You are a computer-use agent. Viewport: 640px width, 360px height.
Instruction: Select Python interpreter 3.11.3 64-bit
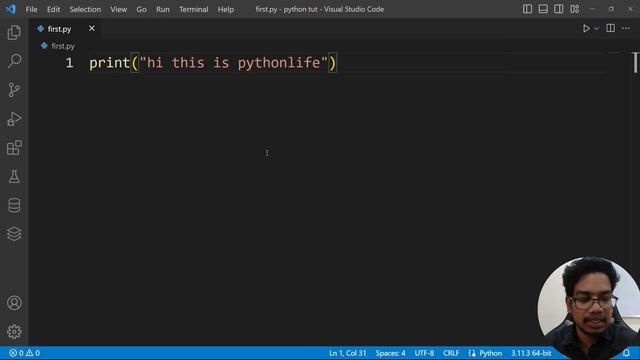(x=531, y=353)
